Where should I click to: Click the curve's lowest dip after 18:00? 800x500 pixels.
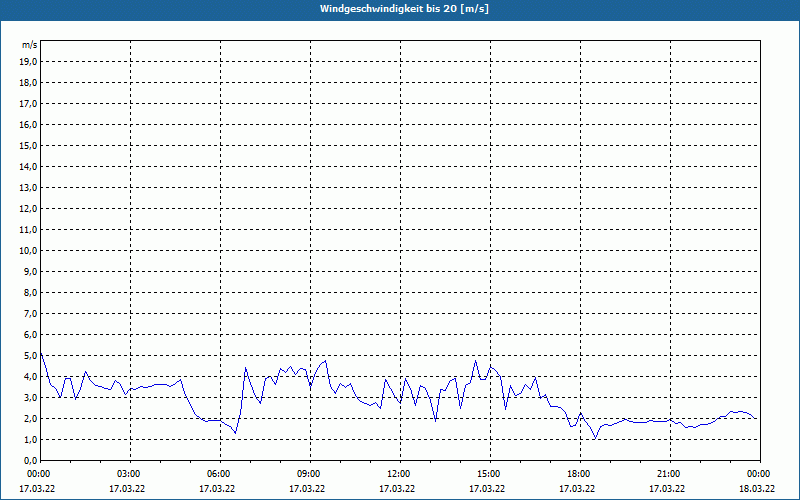(x=595, y=438)
